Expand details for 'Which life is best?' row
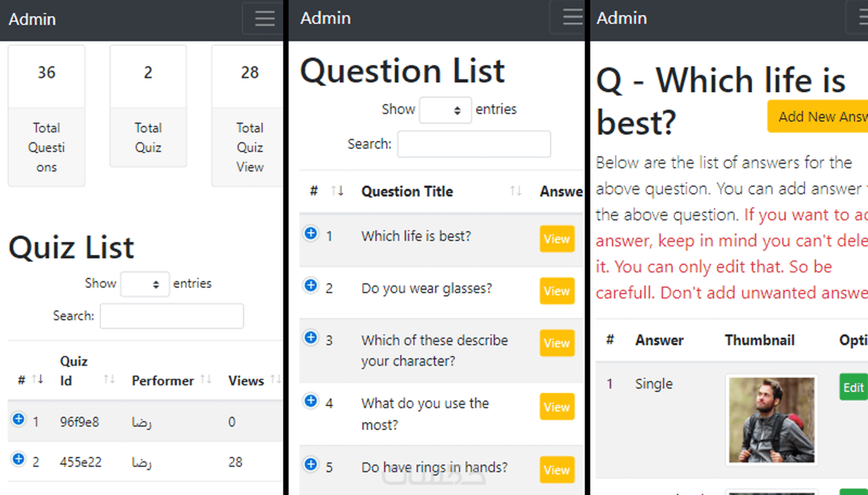Screen dimensions: 868x495 click(x=311, y=234)
